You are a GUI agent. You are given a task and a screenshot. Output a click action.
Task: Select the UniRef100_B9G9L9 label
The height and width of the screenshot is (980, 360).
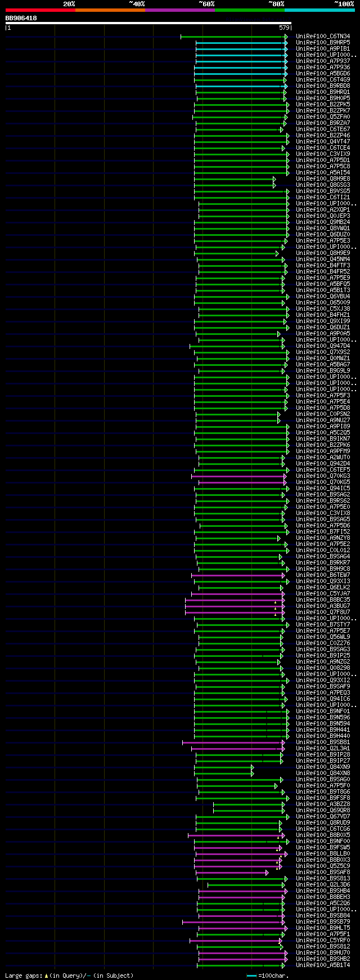click(x=323, y=371)
